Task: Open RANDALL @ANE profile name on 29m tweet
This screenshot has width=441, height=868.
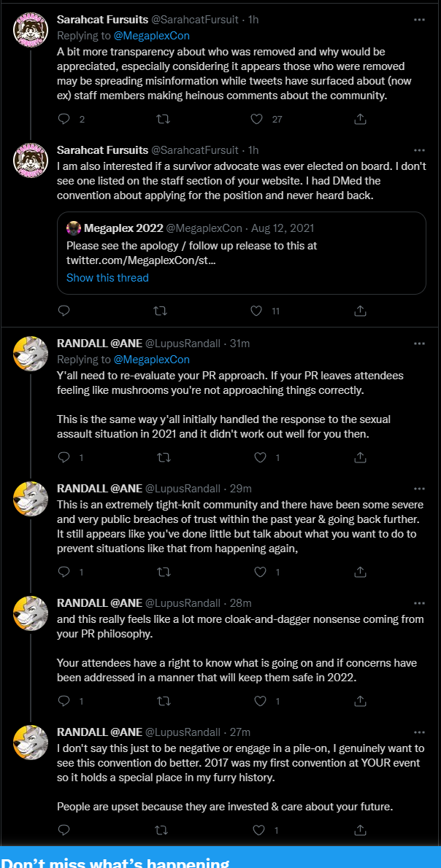Action: click(100, 488)
